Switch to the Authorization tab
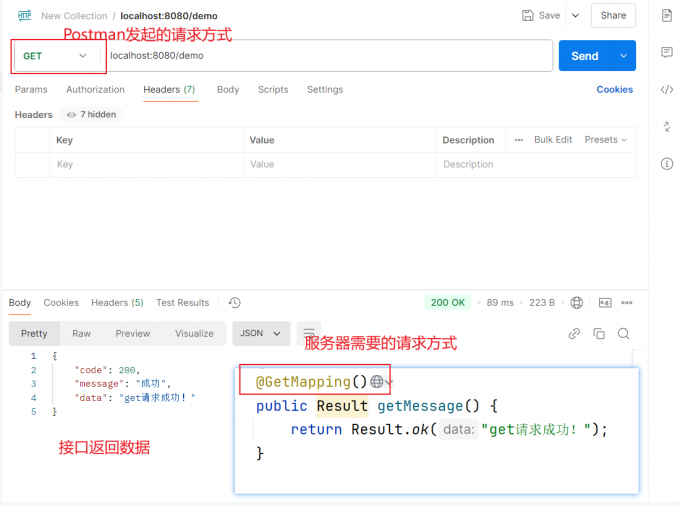 point(95,90)
